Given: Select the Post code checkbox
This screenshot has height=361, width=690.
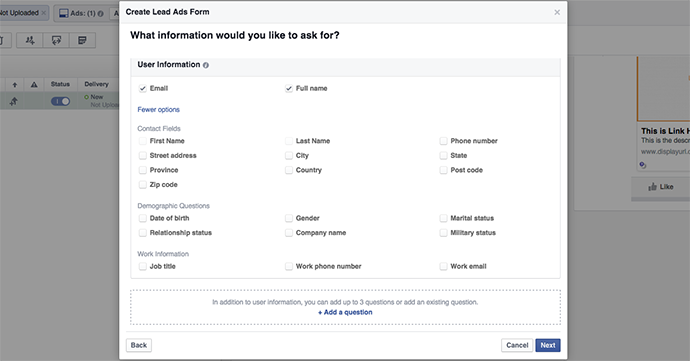Looking at the screenshot, I should click(443, 170).
